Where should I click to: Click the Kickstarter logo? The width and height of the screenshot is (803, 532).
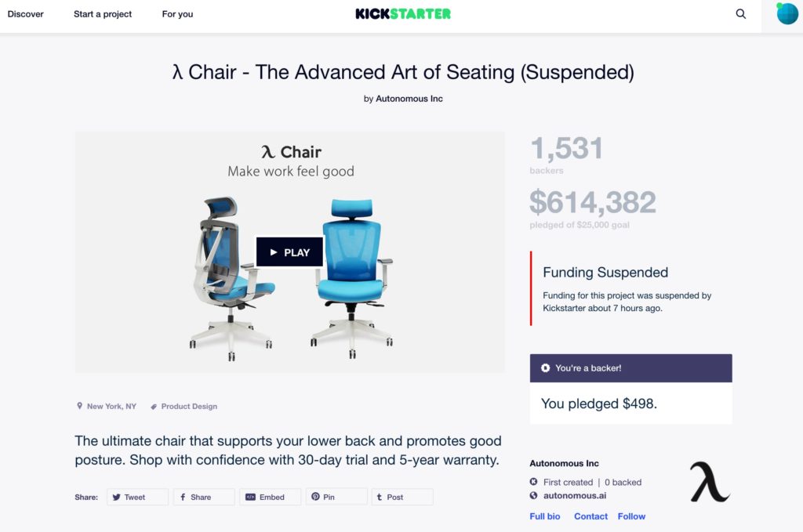click(401, 13)
